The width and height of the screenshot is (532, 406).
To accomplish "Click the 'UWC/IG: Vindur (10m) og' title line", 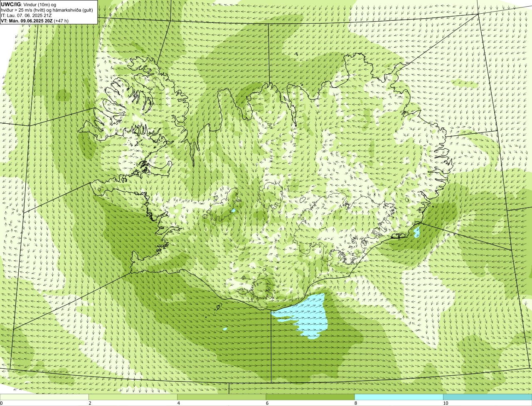I will pyautogui.click(x=29, y=4).
